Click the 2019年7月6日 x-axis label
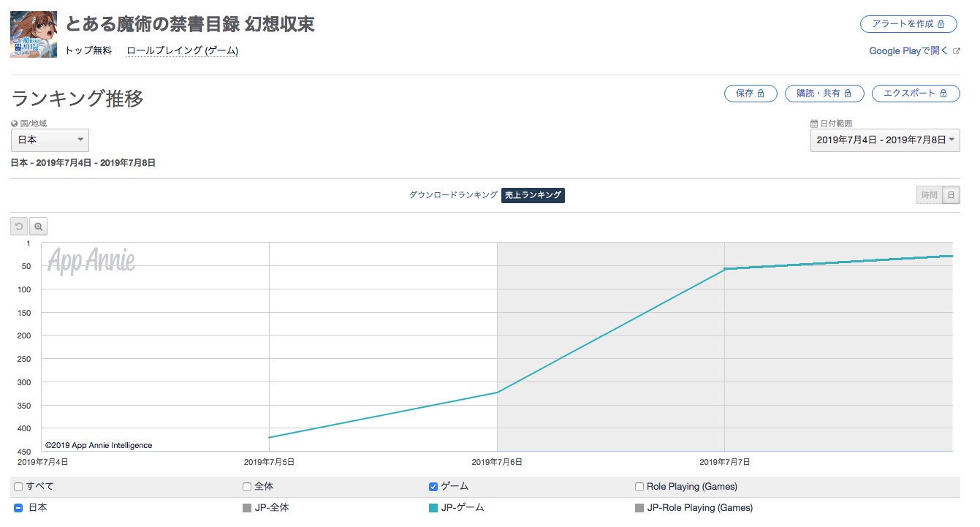 coord(497,462)
